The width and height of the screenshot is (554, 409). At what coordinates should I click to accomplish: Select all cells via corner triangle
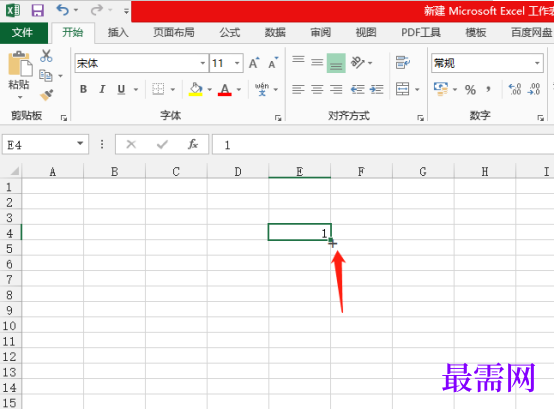(14, 172)
